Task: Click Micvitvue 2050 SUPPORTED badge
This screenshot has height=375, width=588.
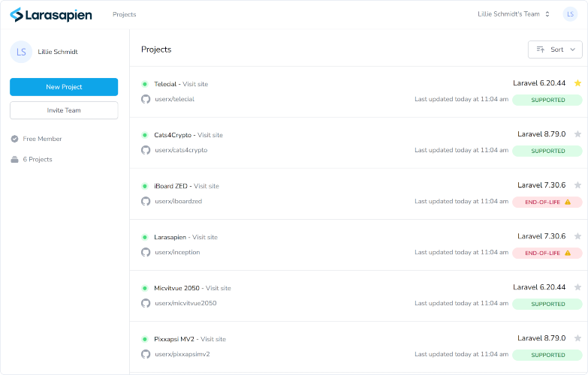Action: [x=547, y=304]
